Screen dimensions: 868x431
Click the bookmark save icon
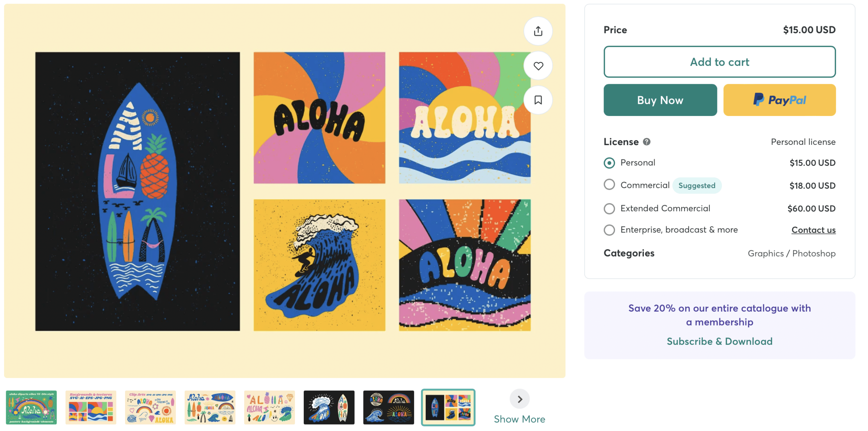538,100
